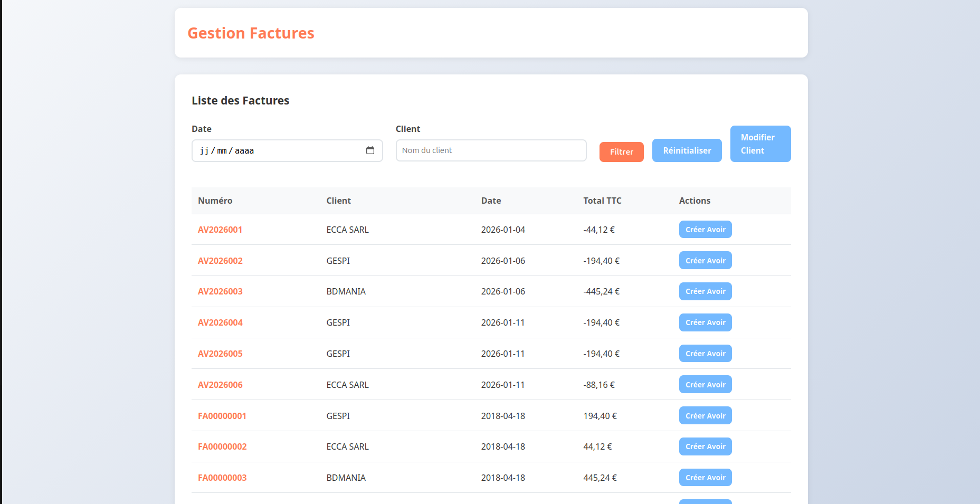Select invoice link AV2026003
The width and height of the screenshot is (980, 504).
(220, 291)
